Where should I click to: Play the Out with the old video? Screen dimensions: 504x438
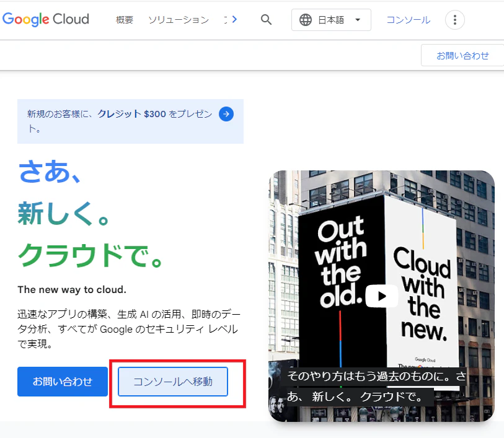pos(381,296)
